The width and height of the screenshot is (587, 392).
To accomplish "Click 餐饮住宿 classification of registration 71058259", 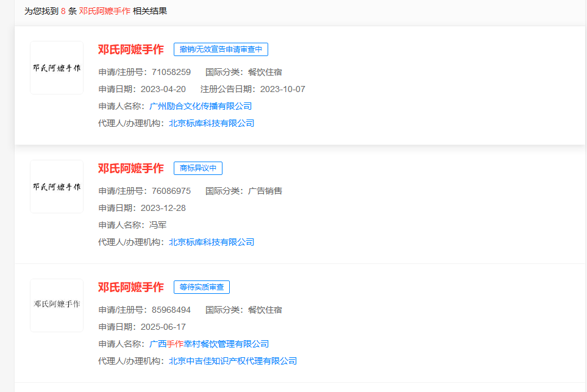I will pos(265,73).
